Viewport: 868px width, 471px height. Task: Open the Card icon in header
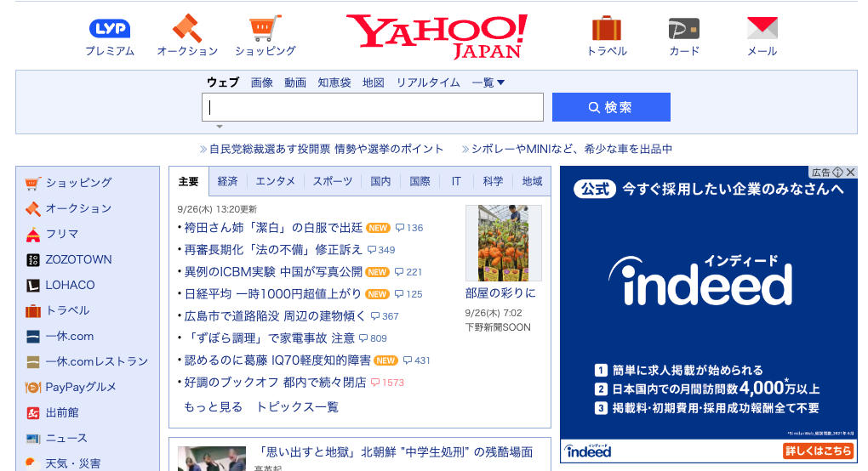click(684, 29)
